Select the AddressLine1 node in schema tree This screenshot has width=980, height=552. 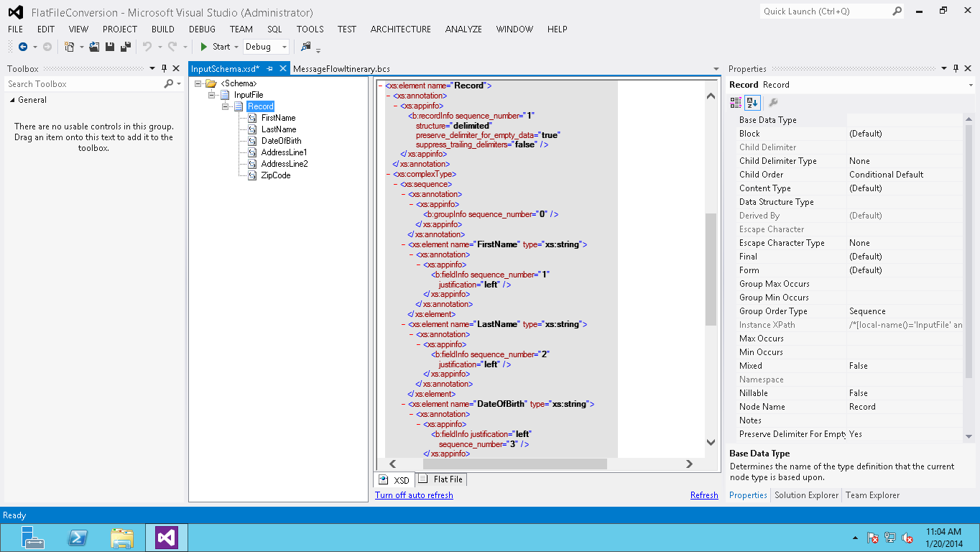(284, 152)
